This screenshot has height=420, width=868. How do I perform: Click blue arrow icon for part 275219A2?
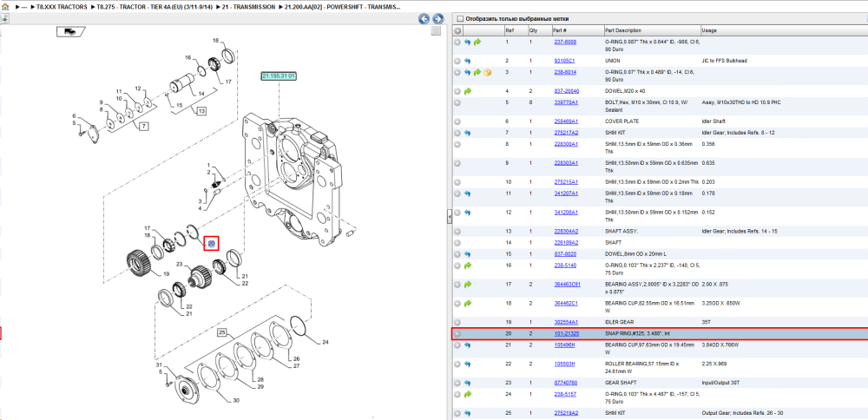tap(467, 413)
